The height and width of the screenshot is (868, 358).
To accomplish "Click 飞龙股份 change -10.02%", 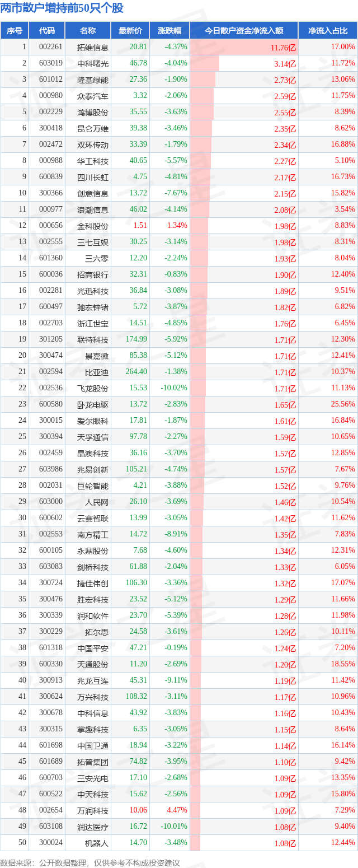I will [x=173, y=388].
